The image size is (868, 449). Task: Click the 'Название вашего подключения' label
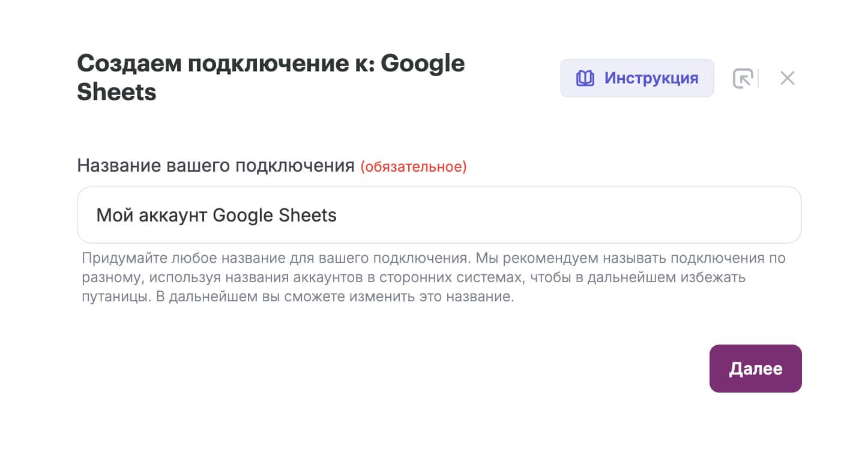(216, 166)
